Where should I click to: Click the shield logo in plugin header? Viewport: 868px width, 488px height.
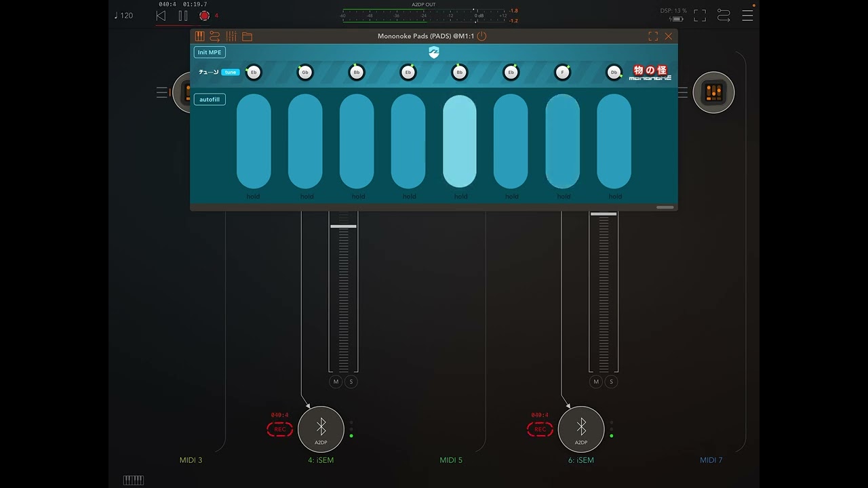(x=434, y=52)
